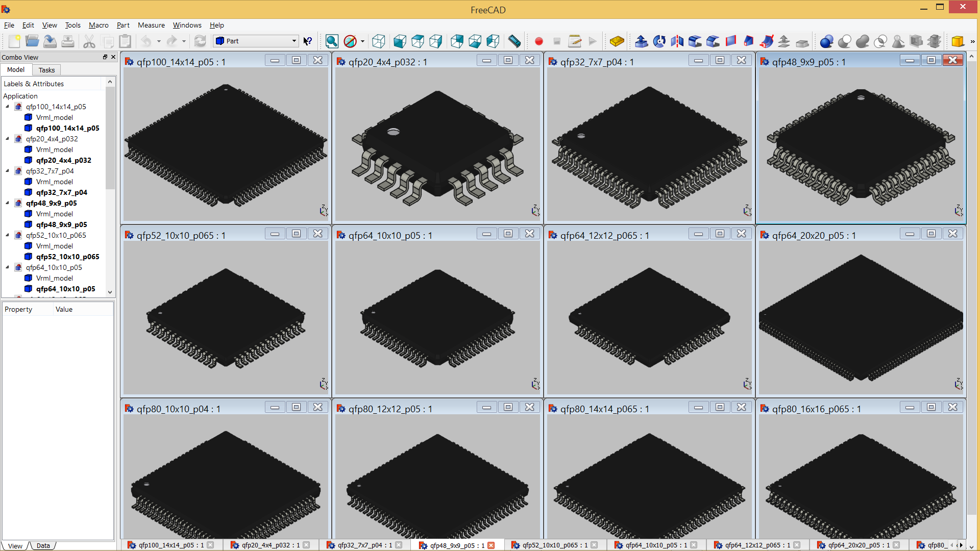Image resolution: width=980 pixels, height=551 pixels.
Task: Toggle the top view icon
Action: [x=418, y=42]
